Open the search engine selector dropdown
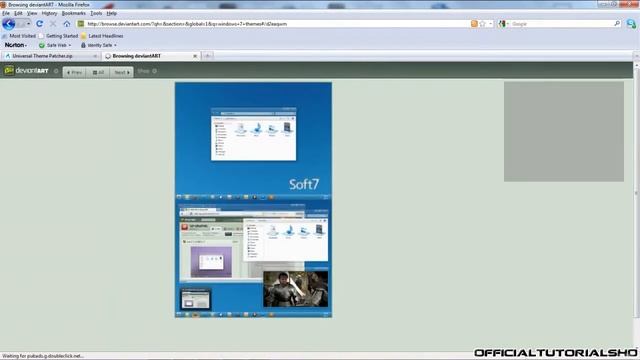The height and width of the screenshot is (360, 640). tap(503, 24)
